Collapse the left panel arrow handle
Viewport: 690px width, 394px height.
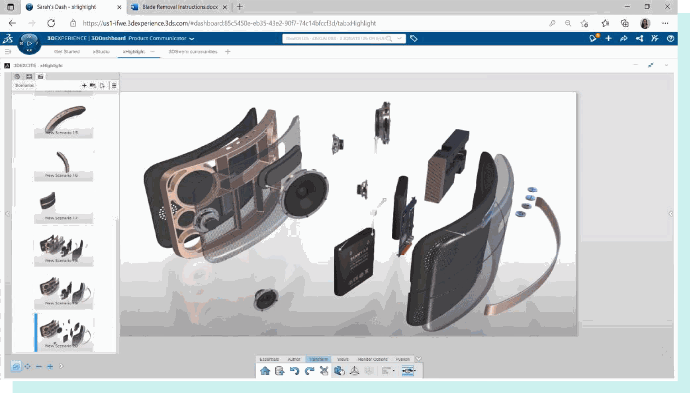(7, 214)
